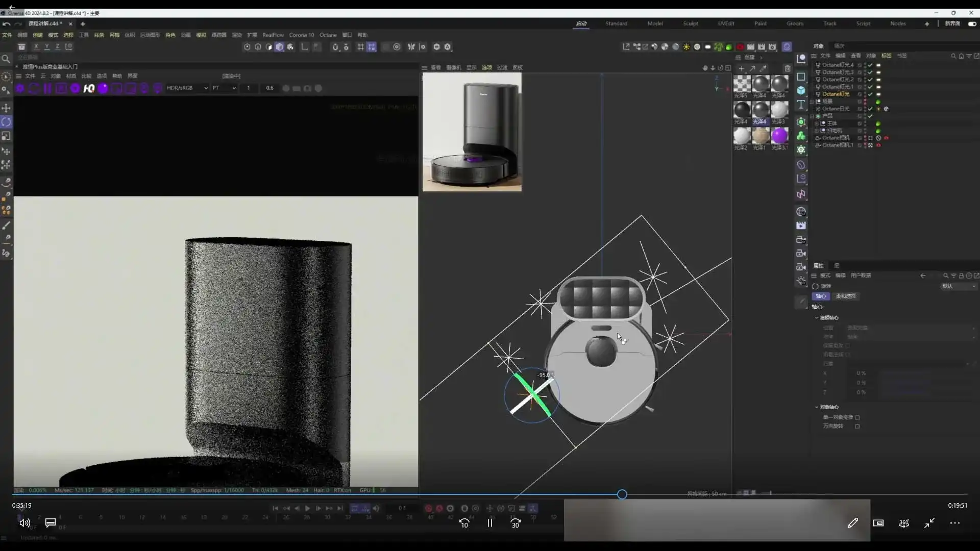Open the HDR/sRGB dropdown

[187, 88]
